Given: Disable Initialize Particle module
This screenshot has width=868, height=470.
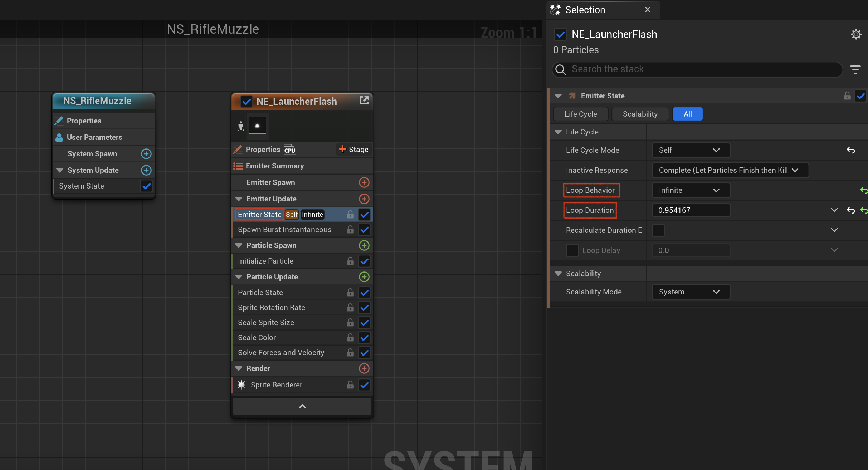Looking at the screenshot, I should pyautogui.click(x=364, y=261).
